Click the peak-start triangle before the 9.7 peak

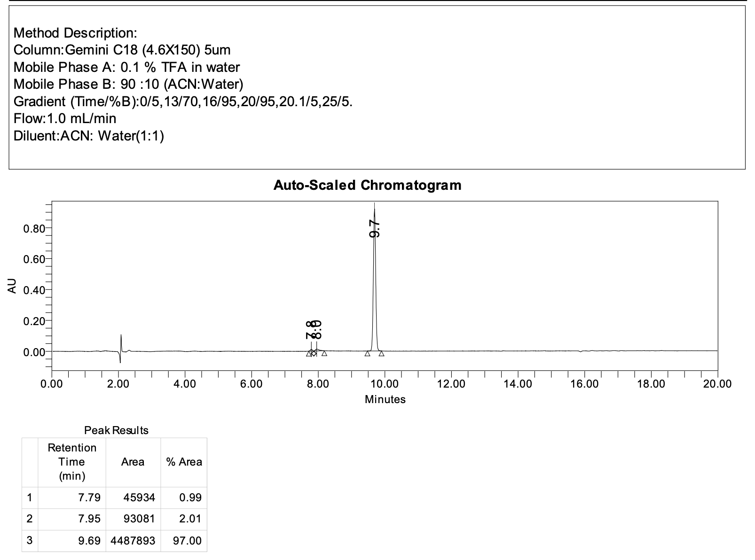(367, 353)
